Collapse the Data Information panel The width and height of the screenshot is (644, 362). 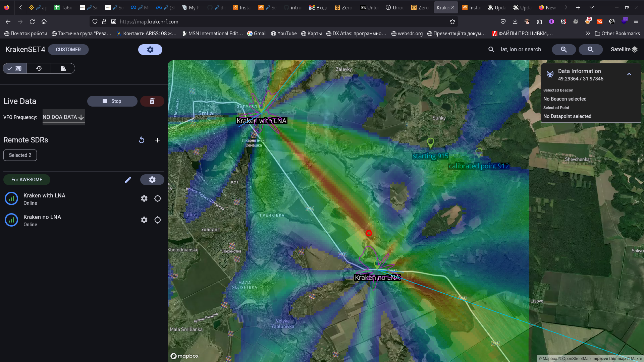point(629,74)
